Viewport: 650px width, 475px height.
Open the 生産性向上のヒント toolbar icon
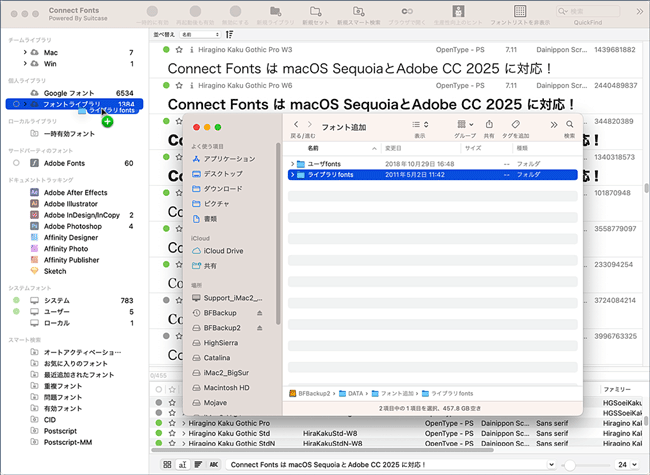[458, 11]
